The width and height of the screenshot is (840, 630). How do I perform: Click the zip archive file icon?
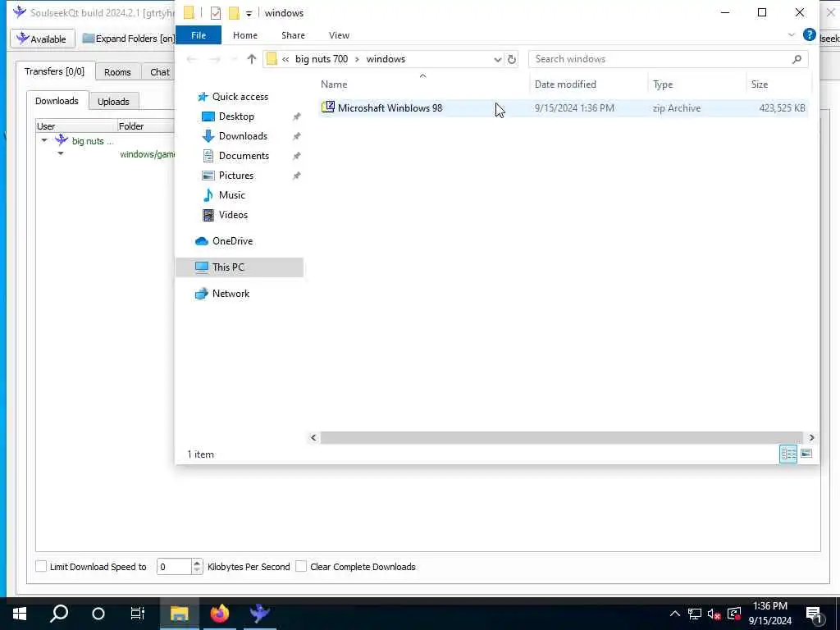pos(328,107)
